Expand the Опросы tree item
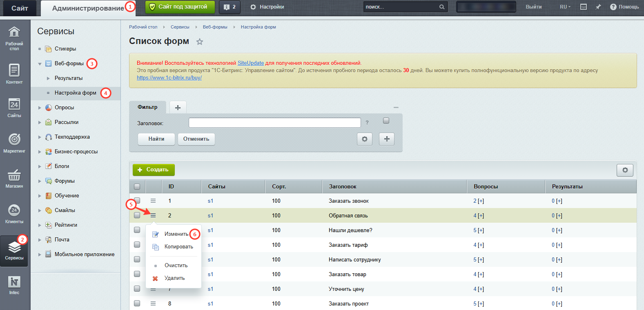Viewport: 644px width, 310px height. coord(40,108)
